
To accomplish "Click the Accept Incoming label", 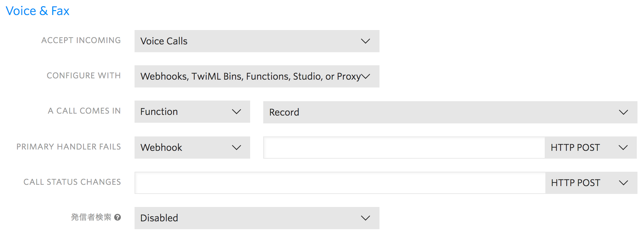I will coord(81,40).
